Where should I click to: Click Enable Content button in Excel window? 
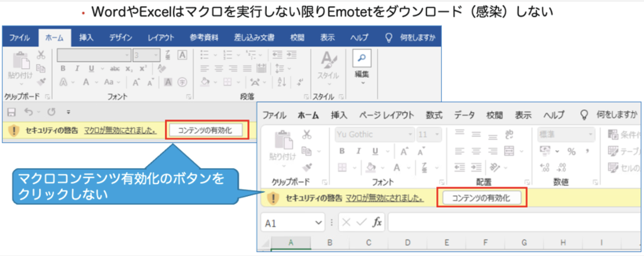481,198
